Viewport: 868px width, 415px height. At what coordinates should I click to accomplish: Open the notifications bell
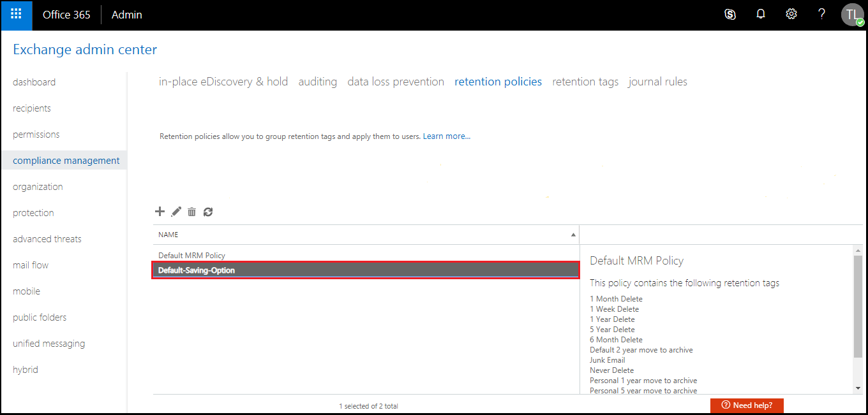pyautogui.click(x=761, y=15)
